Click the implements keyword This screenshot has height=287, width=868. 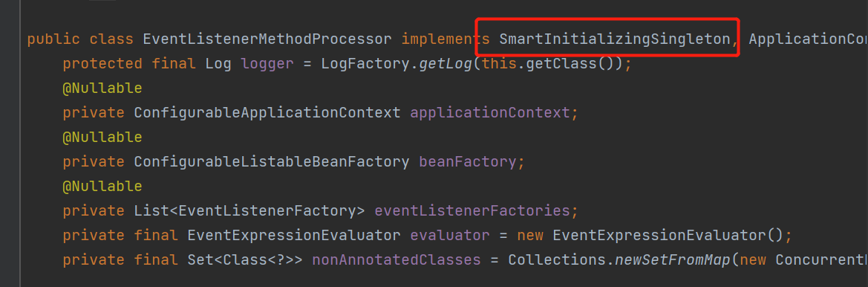click(x=446, y=39)
